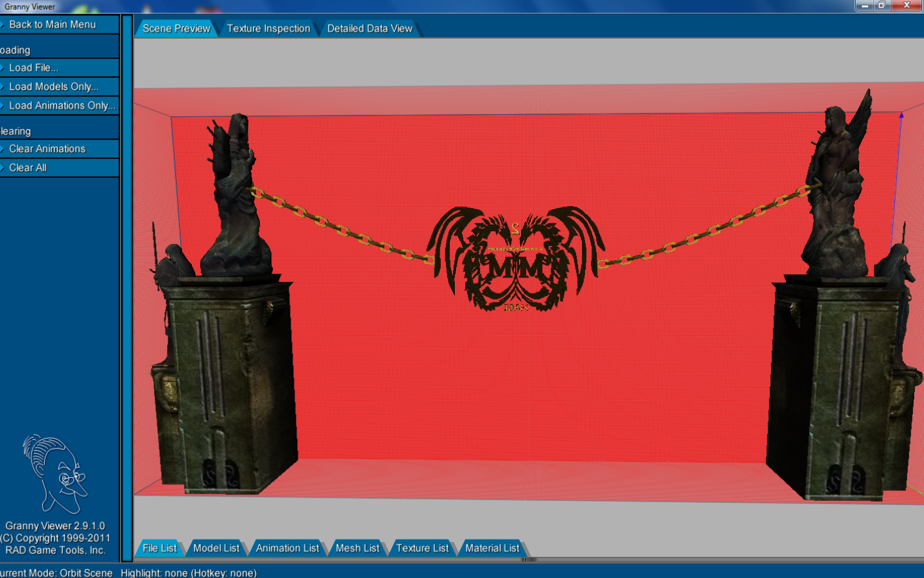924x578 pixels.
Task: Maximize the Granny Viewer window
Action: coord(882,5)
